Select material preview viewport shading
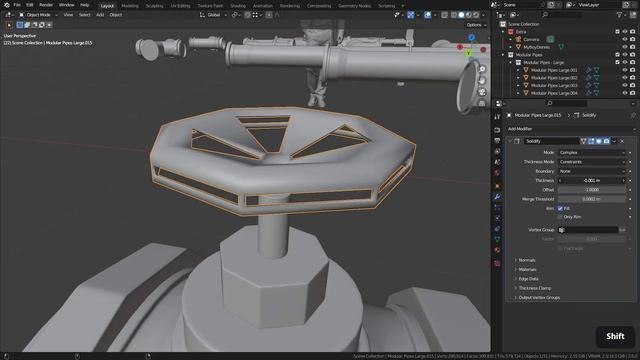This screenshot has width=640, height=360. [x=469, y=15]
